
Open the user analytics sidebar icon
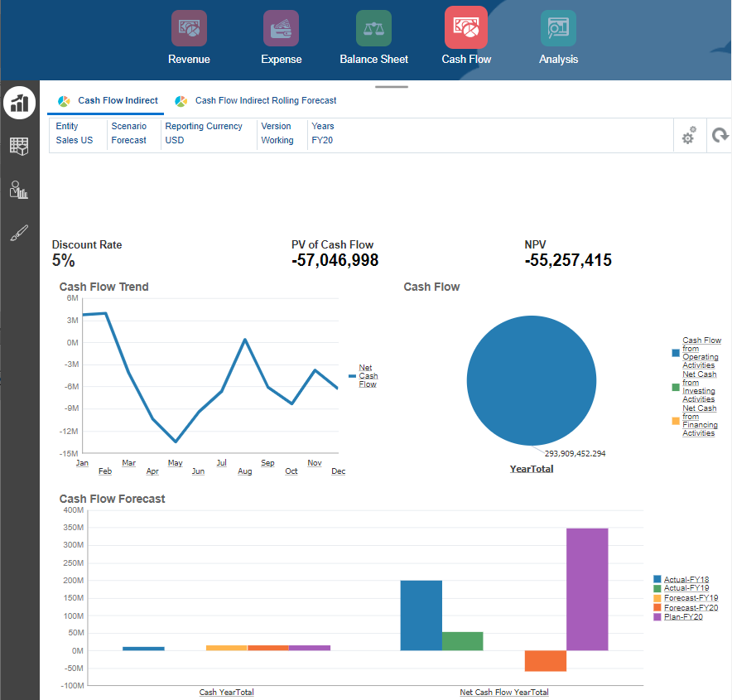tap(19, 190)
